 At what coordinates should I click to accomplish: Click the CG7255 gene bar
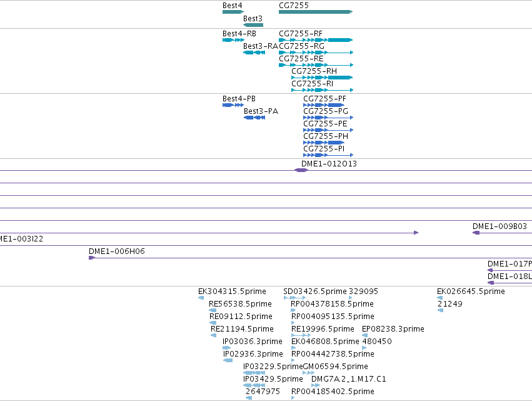316,12
